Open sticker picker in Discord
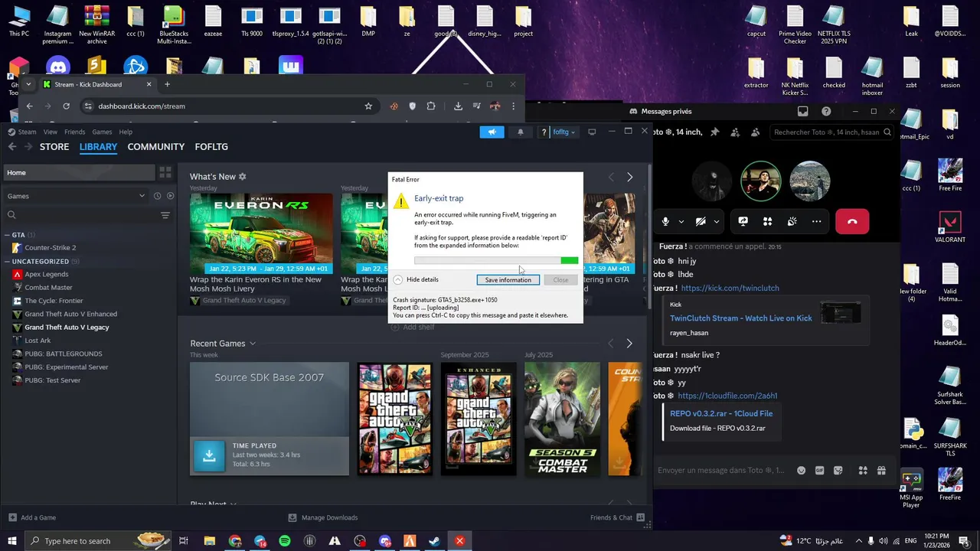Image resolution: width=980 pixels, height=551 pixels. (838, 470)
